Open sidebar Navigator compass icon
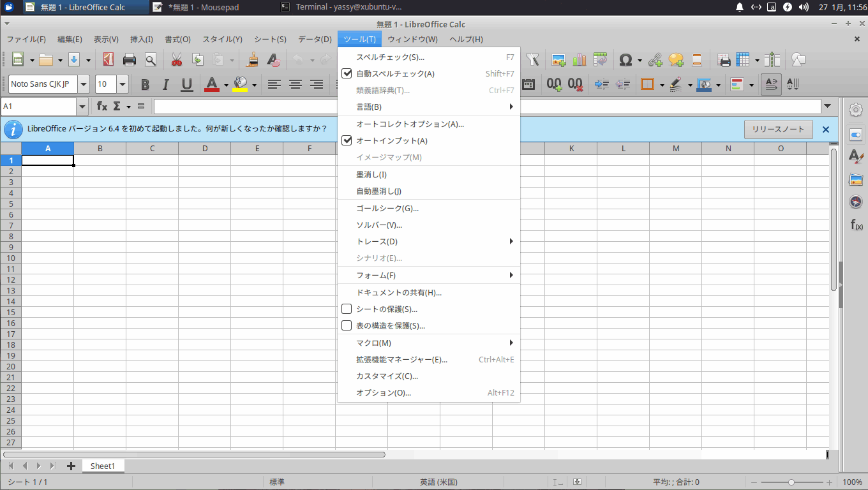 [856, 202]
